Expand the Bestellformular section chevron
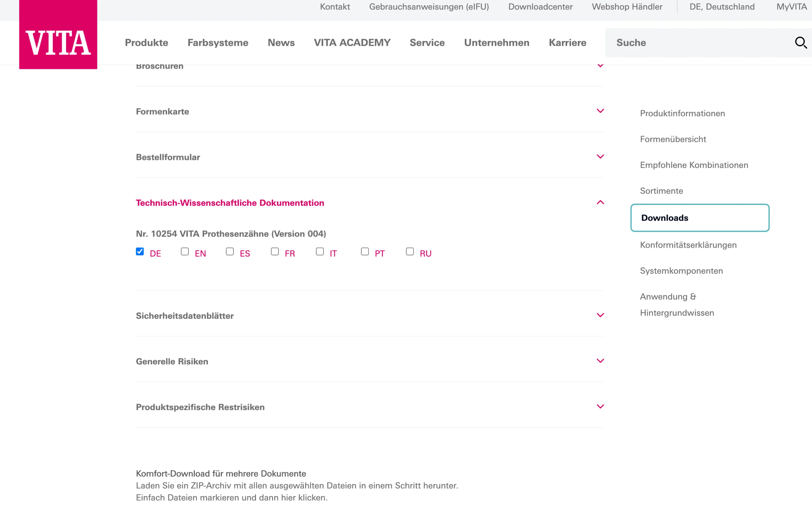The width and height of the screenshot is (812, 508). click(x=600, y=157)
